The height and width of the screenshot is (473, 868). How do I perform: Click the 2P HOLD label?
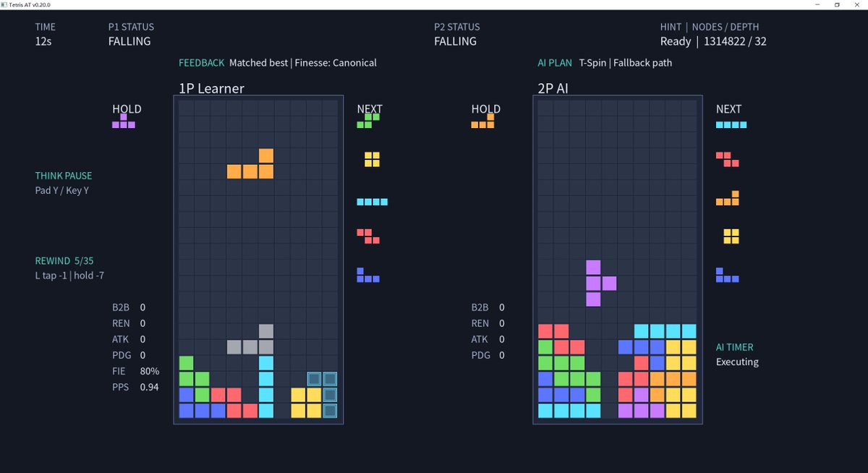(x=486, y=109)
